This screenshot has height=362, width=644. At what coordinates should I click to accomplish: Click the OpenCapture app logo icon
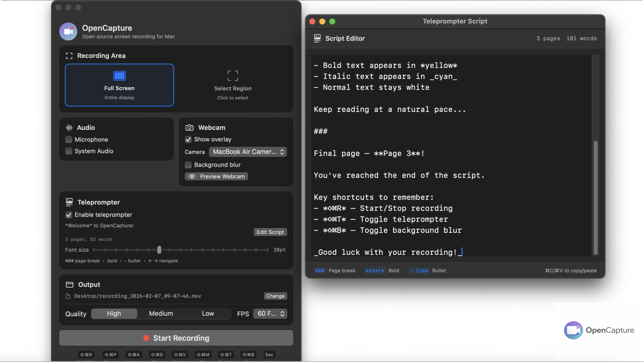click(x=68, y=31)
